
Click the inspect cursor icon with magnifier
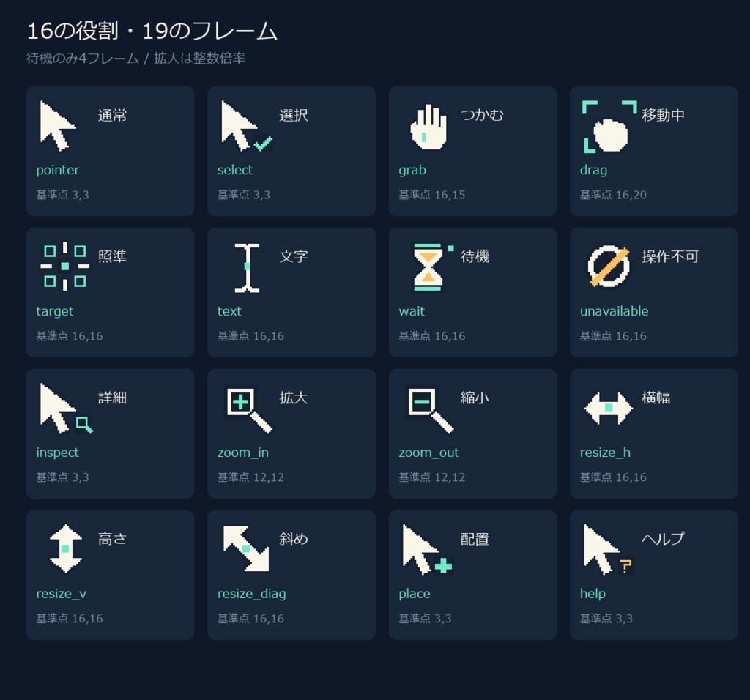66,409
